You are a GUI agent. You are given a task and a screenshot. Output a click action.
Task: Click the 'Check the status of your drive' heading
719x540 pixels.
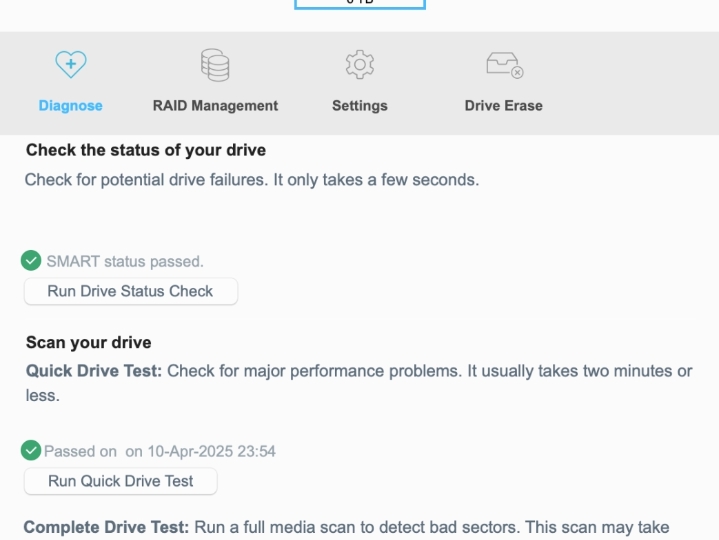146,150
